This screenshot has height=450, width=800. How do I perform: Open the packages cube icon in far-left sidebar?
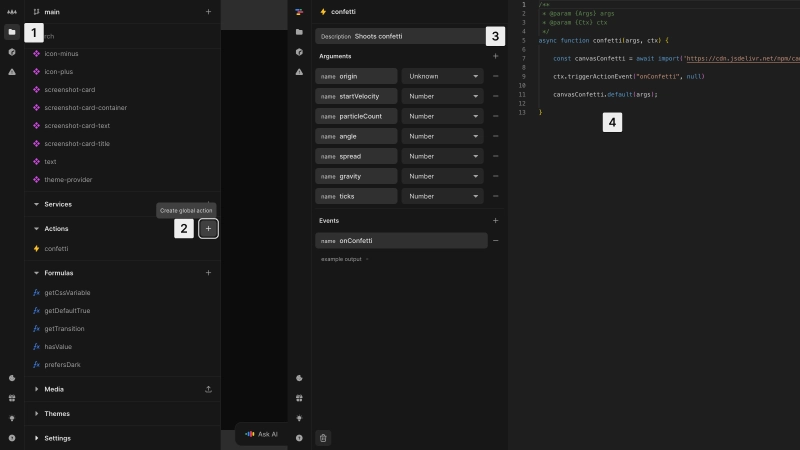[12, 52]
